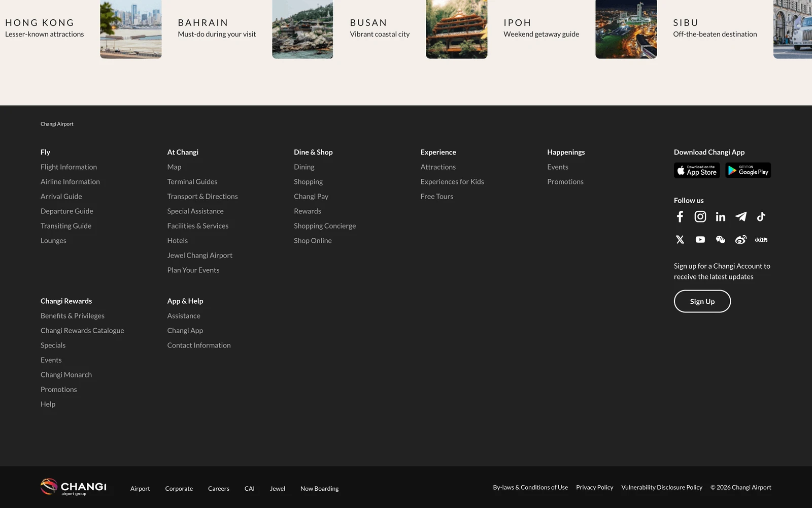Open the TikTok icon
This screenshot has height=508, width=812.
point(761,217)
